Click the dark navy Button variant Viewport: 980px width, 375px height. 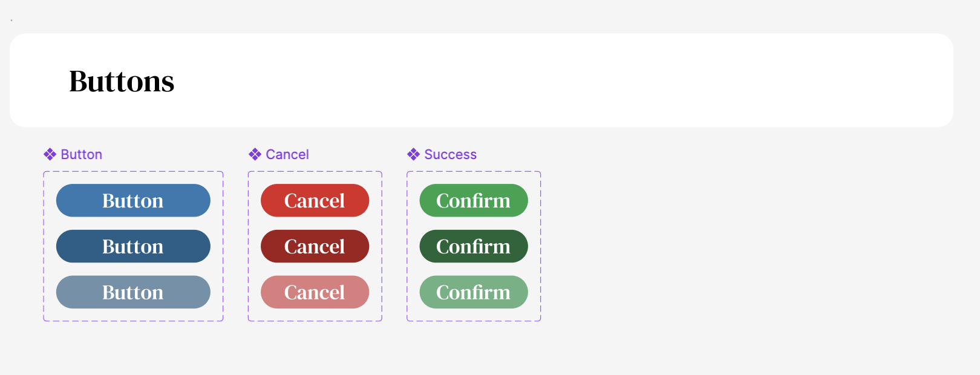point(133,246)
